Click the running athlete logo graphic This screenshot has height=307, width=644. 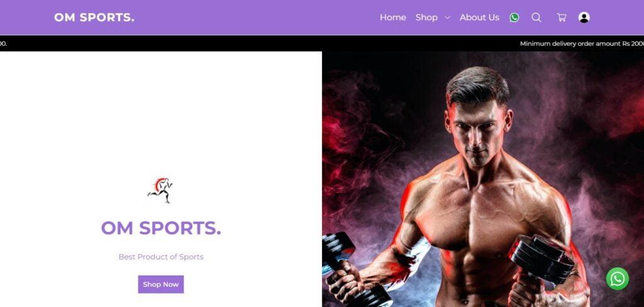click(x=160, y=190)
